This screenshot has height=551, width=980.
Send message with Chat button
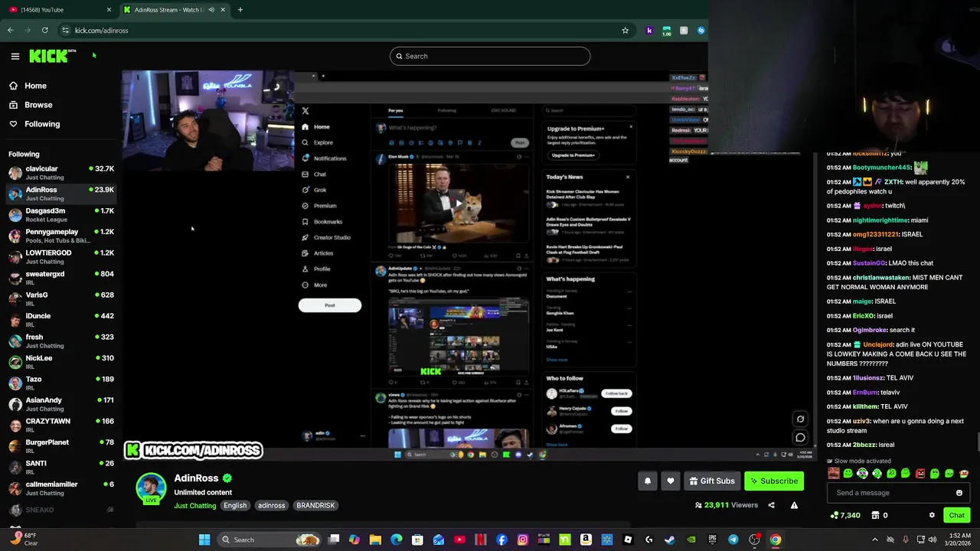[x=957, y=516]
